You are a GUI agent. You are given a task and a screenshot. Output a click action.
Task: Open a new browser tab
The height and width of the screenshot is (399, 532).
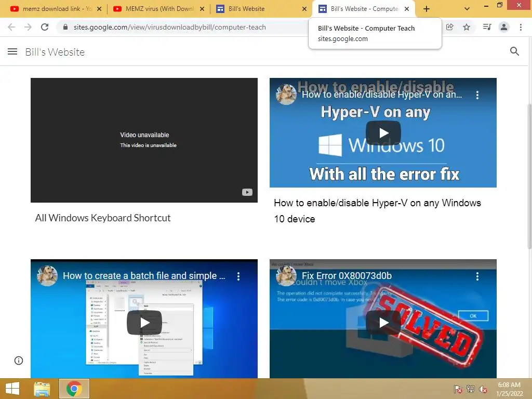click(x=427, y=9)
